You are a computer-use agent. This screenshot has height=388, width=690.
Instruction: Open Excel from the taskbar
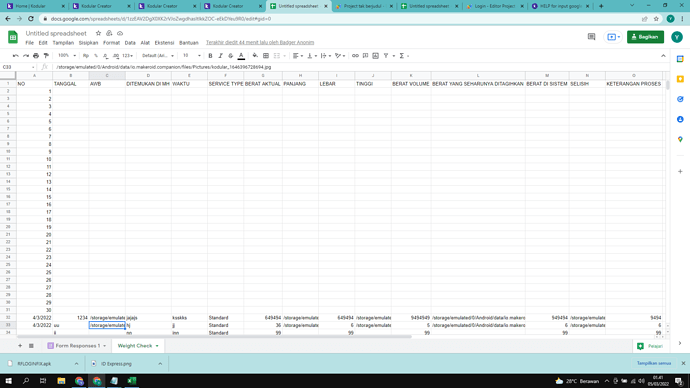[132, 381]
